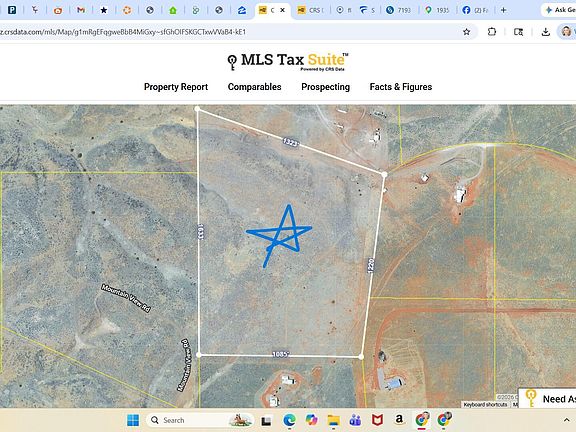The height and width of the screenshot is (432, 576).
Task: Open browser downloads icon
Action: coord(546,32)
